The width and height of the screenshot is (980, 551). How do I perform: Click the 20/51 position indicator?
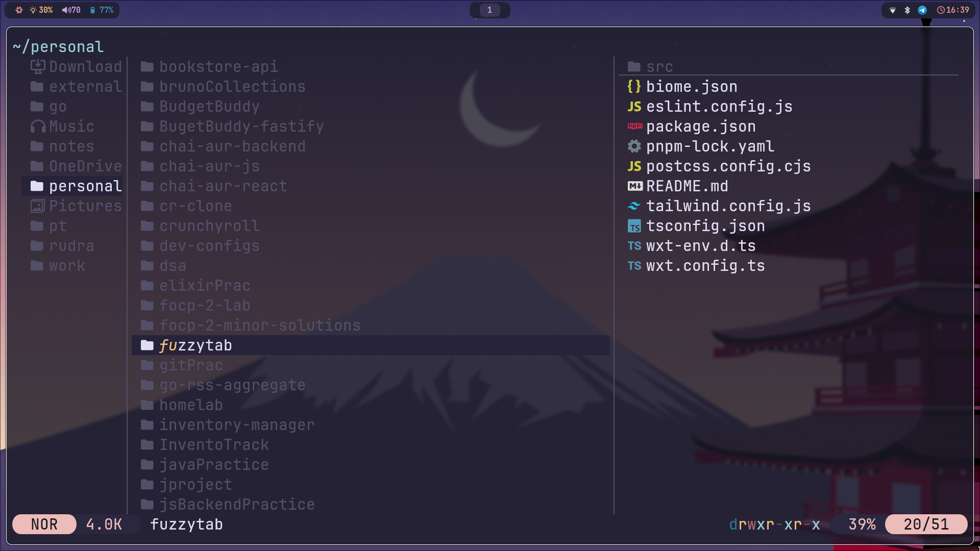coord(926,524)
